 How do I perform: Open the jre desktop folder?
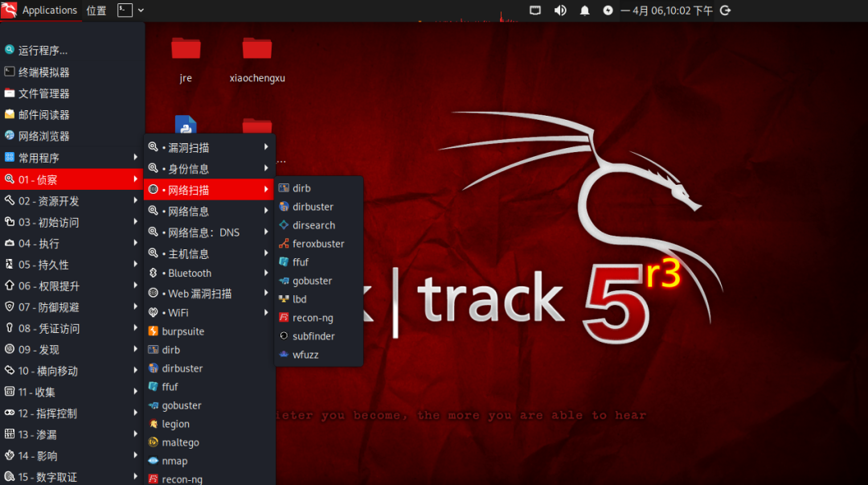pyautogui.click(x=186, y=60)
